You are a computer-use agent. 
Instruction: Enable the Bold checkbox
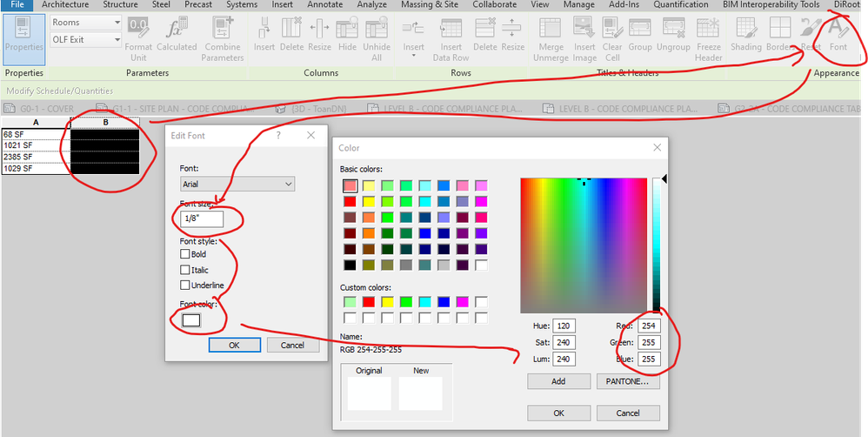185,254
